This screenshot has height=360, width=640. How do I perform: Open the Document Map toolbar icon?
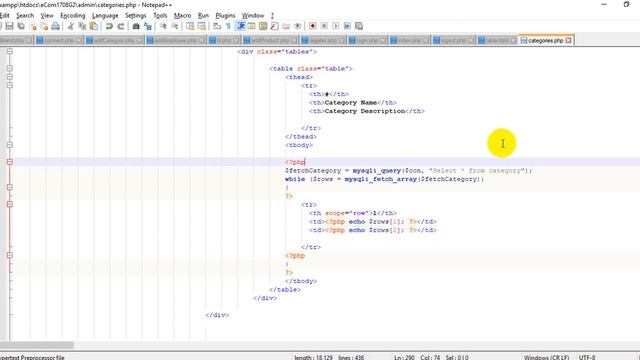[263, 26]
